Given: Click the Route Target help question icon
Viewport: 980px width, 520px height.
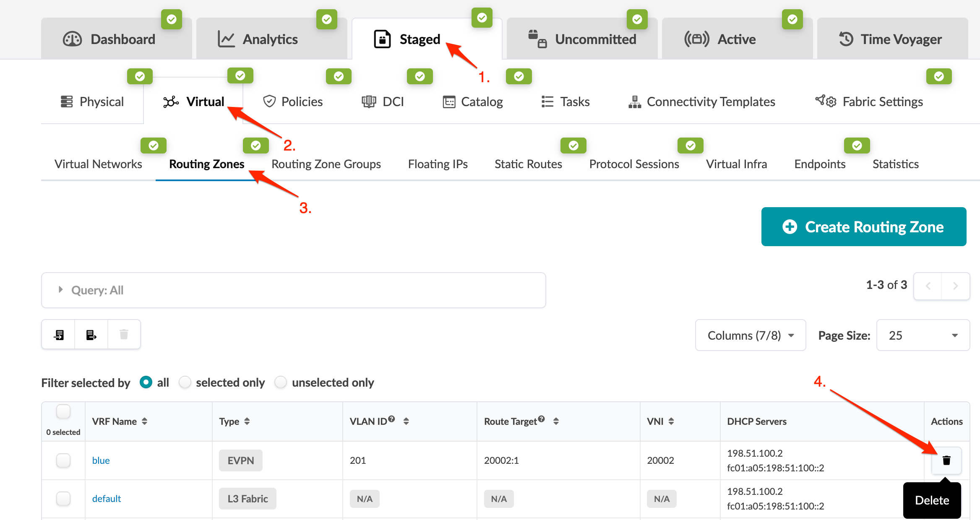Looking at the screenshot, I should coord(541,419).
